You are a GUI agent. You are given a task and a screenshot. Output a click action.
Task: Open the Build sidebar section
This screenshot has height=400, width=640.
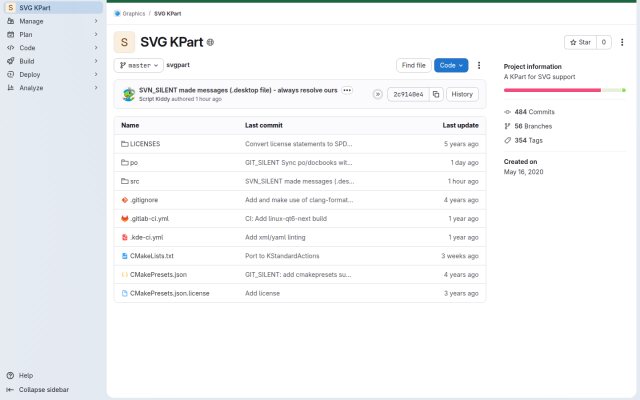click(x=53, y=61)
